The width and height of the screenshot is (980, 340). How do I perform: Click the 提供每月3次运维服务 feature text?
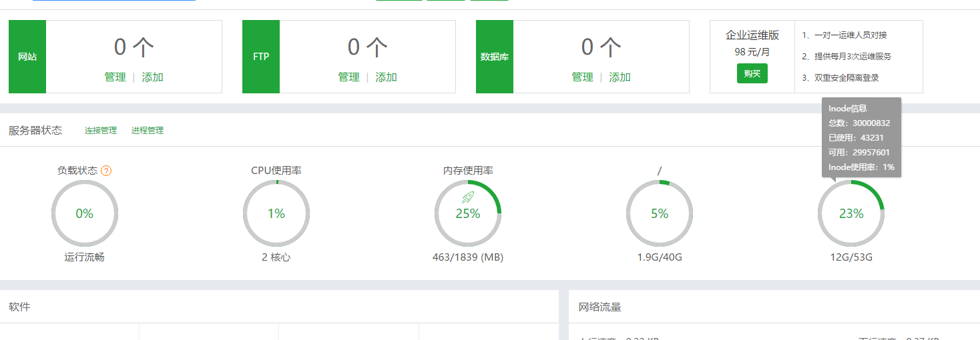852,57
